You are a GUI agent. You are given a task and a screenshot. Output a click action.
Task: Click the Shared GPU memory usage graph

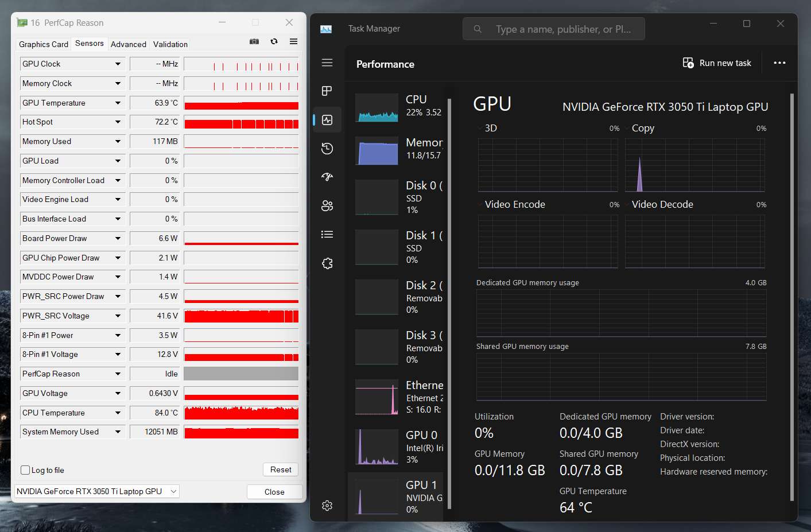[622, 376]
